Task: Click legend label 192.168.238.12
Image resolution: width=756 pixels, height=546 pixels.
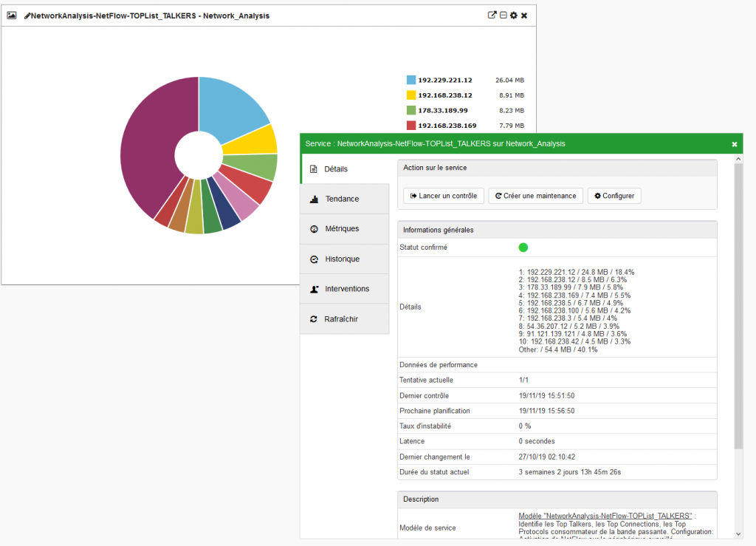Action: pos(445,95)
